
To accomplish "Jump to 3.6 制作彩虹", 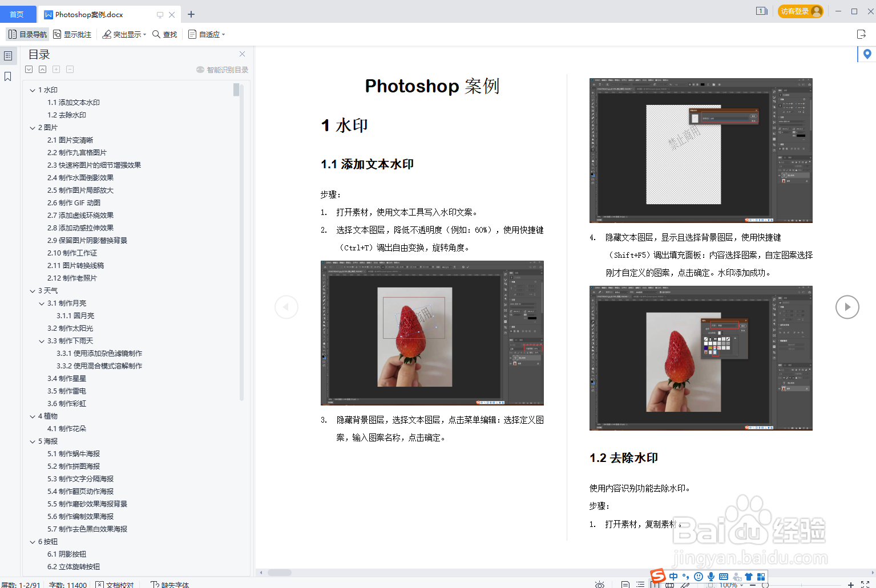I will click(67, 404).
